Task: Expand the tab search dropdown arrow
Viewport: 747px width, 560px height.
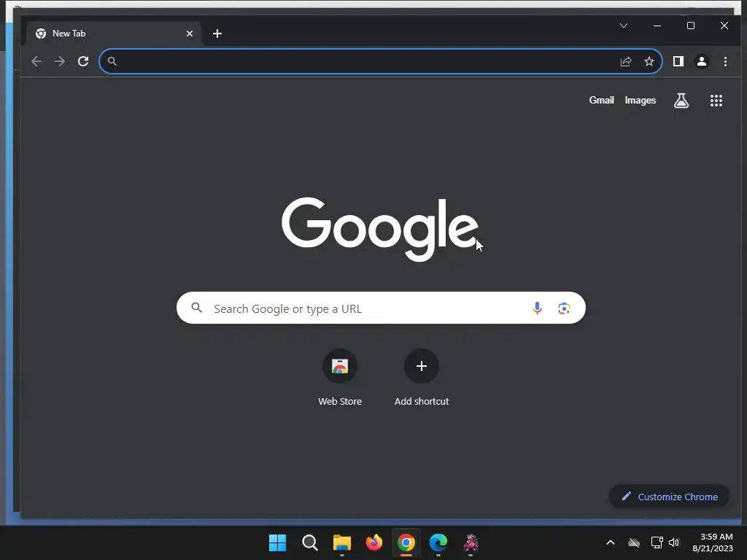Action: tap(624, 26)
